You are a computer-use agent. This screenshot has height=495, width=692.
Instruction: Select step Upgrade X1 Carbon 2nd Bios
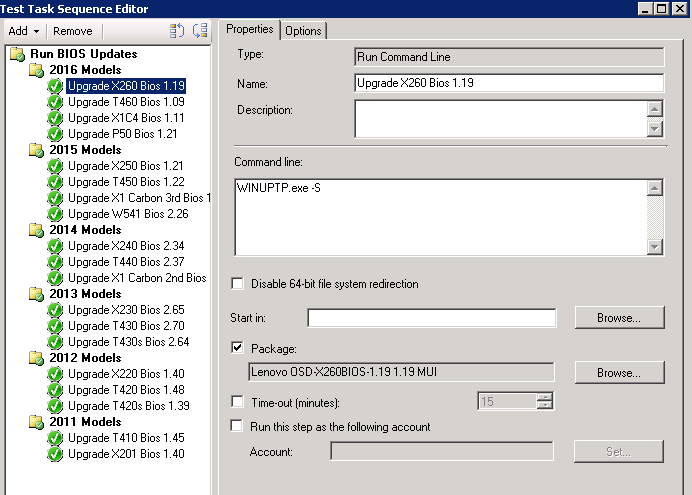tap(137, 278)
